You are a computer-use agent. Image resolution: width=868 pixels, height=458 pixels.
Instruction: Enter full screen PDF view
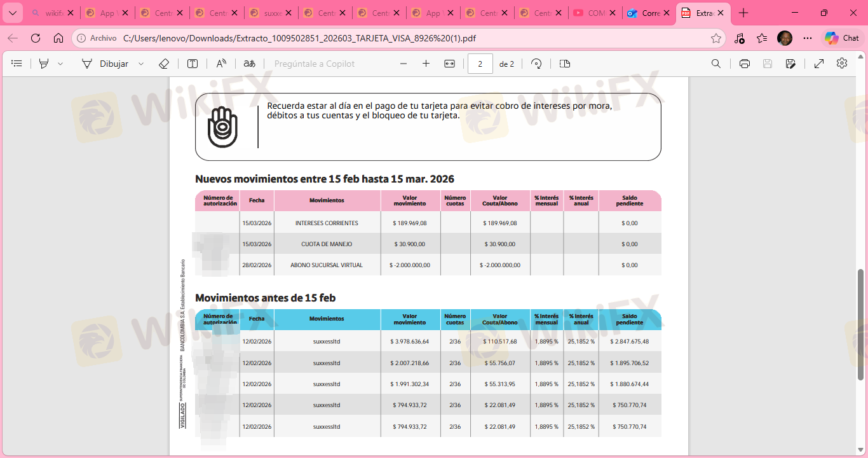[x=819, y=64]
